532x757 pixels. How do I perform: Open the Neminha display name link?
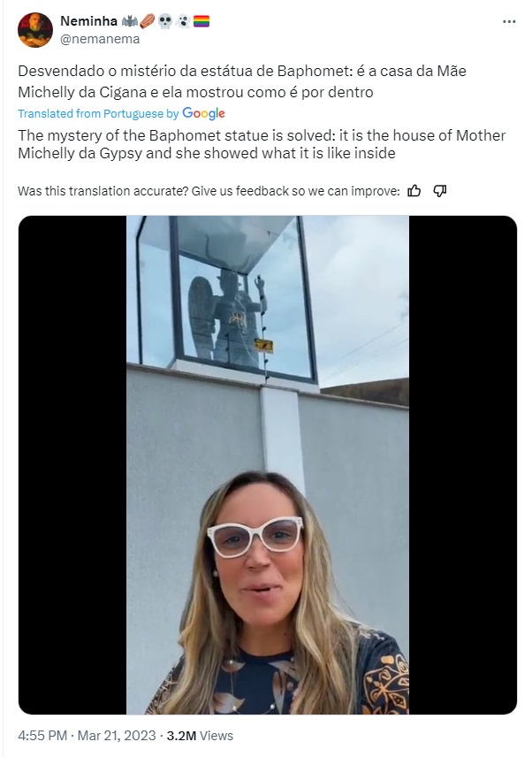[x=88, y=21]
